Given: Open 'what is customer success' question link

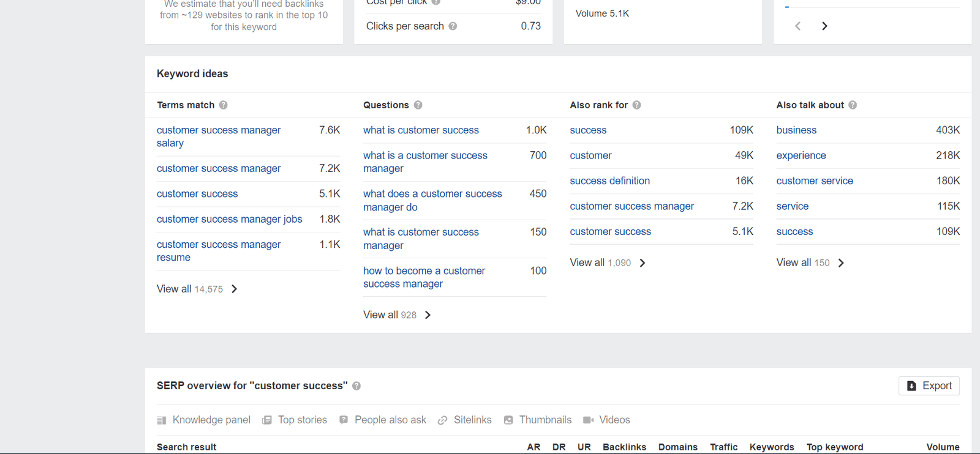Looking at the screenshot, I should [x=421, y=130].
